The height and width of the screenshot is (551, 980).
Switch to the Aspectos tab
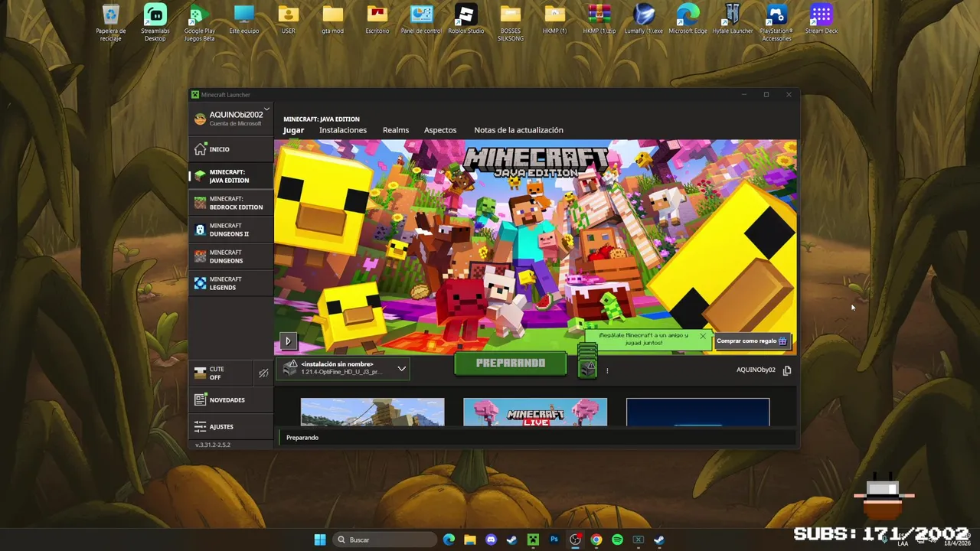(x=440, y=130)
